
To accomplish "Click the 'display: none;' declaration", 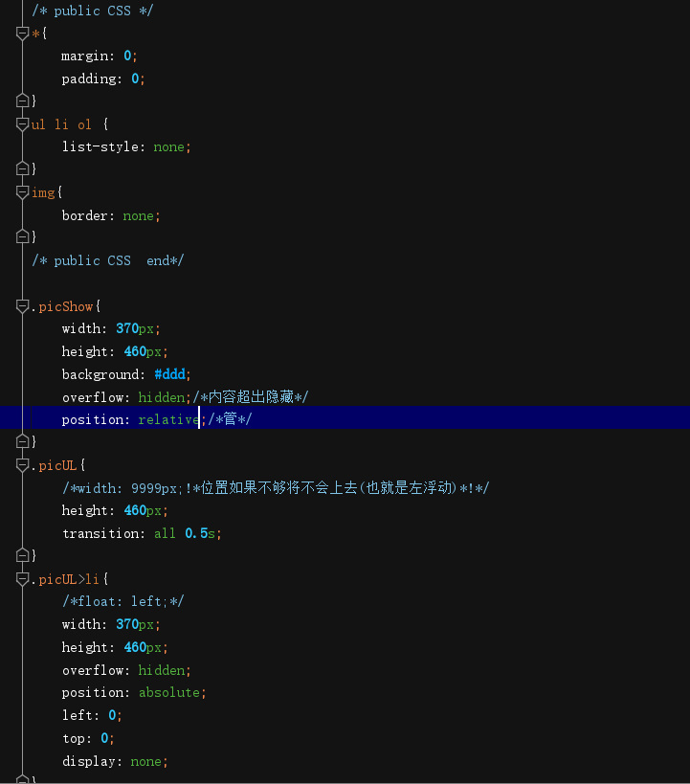I will 115,761.
